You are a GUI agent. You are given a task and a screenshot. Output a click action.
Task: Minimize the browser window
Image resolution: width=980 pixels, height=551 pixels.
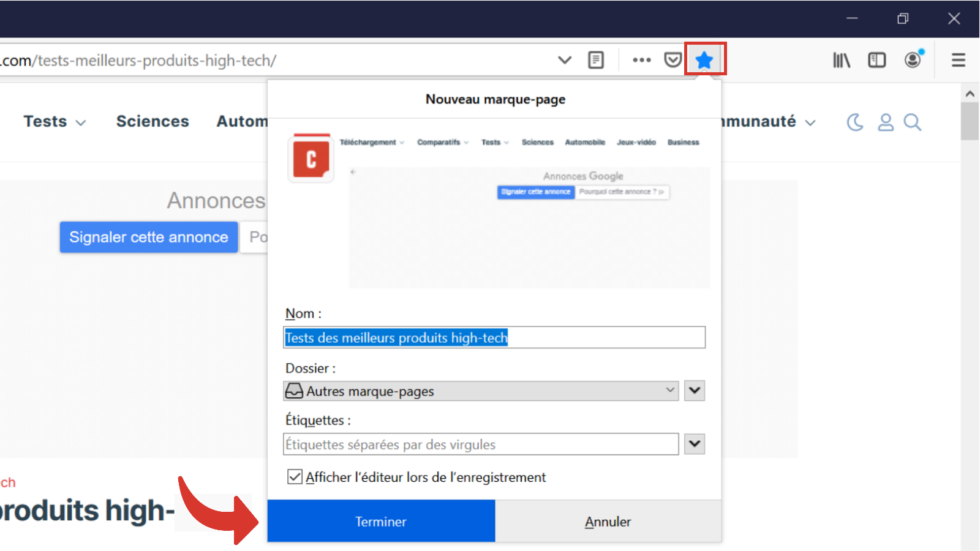pos(852,18)
